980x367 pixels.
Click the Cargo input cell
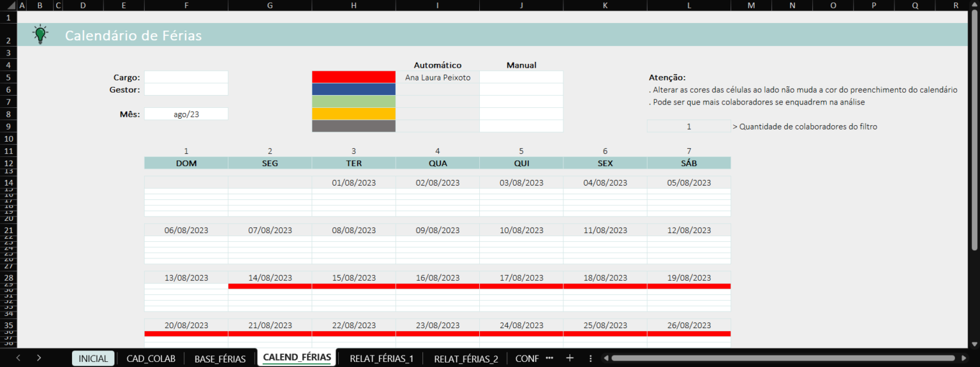point(186,77)
